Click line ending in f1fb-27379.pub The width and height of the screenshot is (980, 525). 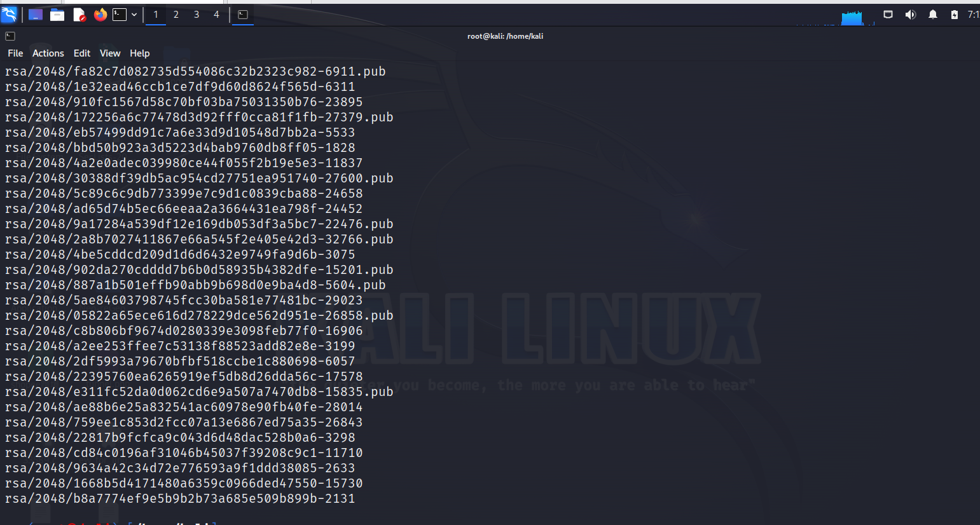coord(199,117)
